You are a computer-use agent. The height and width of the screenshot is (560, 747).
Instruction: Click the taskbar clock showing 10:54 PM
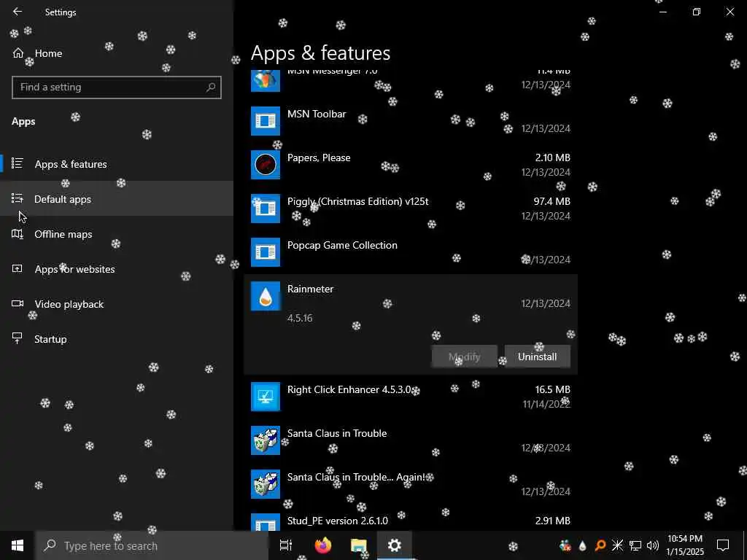click(684, 545)
